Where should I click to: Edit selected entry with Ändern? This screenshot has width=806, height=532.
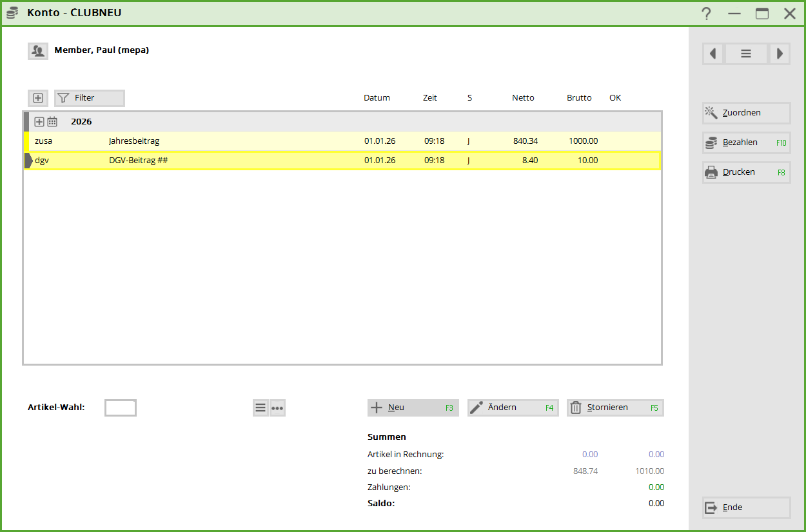point(513,408)
